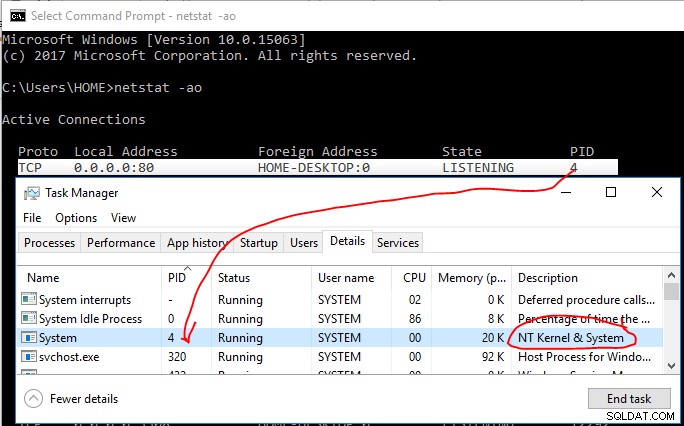Switch to the Processes tab
This screenshot has width=684, height=426.
(x=49, y=243)
